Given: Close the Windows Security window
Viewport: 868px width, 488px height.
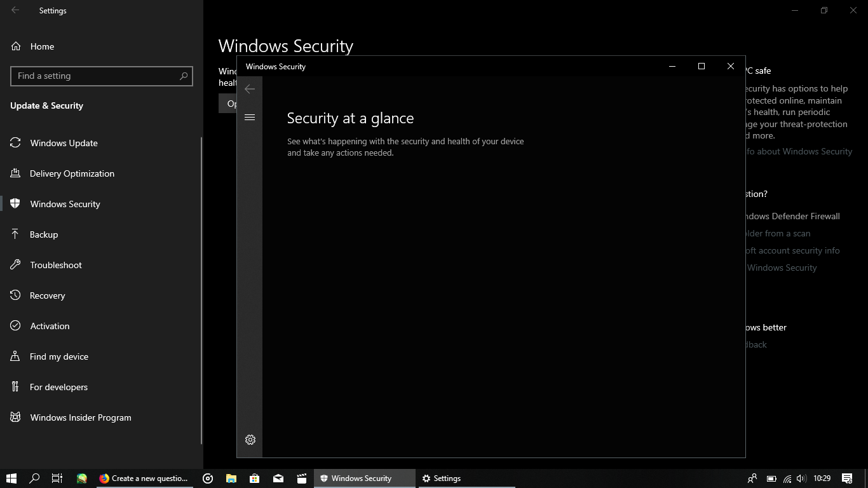Looking at the screenshot, I should coord(731,66).
